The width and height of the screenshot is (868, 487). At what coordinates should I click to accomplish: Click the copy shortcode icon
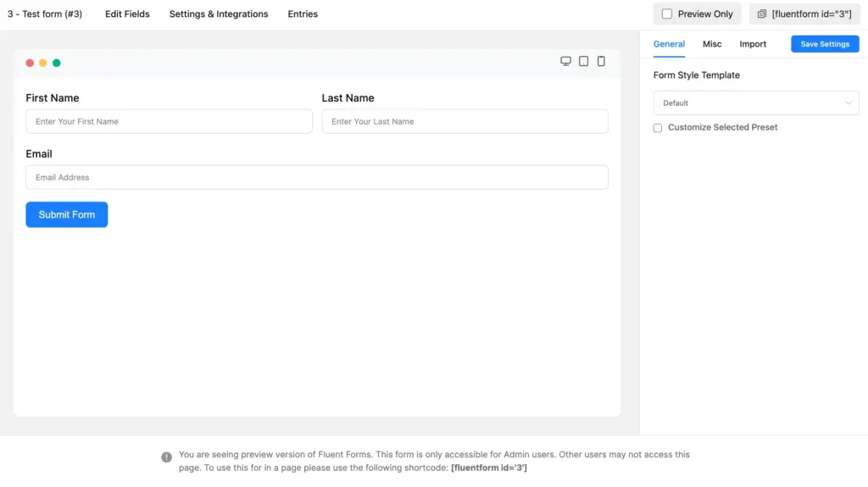761,14
